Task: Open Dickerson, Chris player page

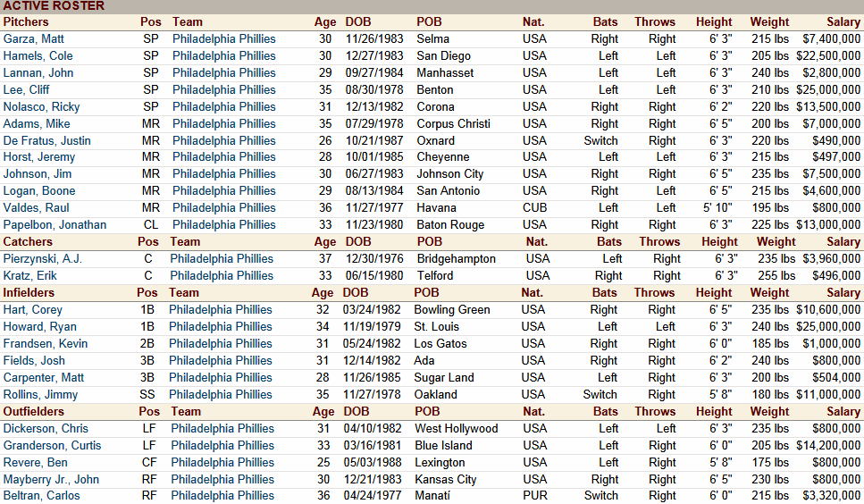Action: [x=46, y=429]
